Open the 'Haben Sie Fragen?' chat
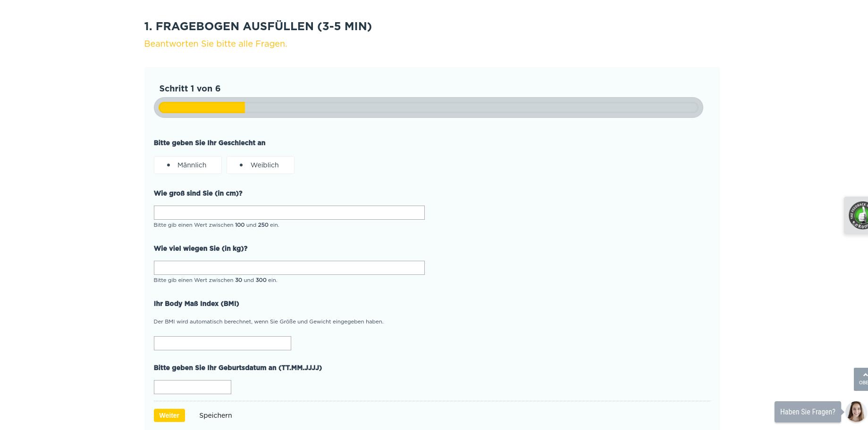The width and height of the screenshot is (868, 430). (807, 412)
